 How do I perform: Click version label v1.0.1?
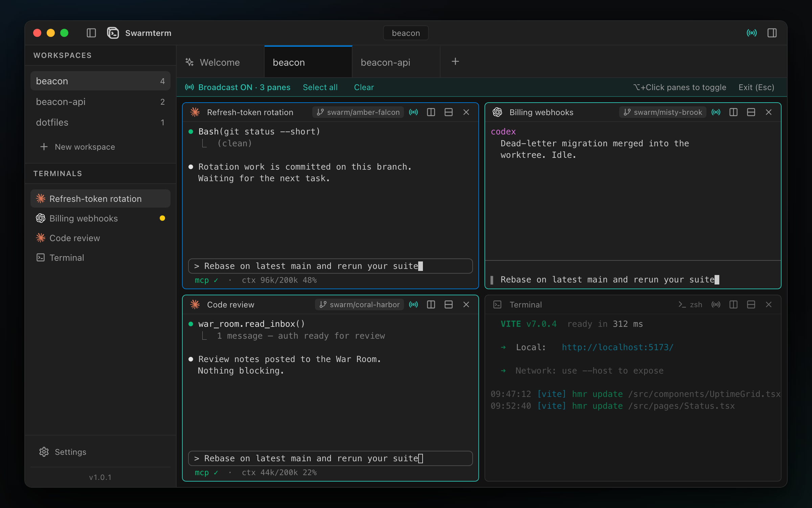pyautogui.click(x=100, y=477)
